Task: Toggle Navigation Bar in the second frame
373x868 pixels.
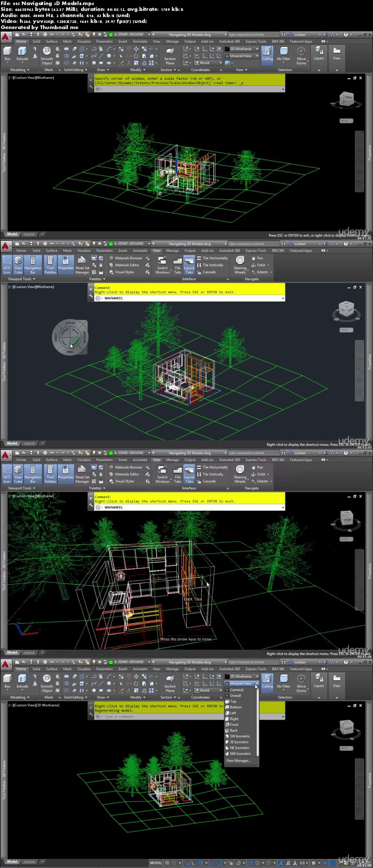Action: pos(33,265)
